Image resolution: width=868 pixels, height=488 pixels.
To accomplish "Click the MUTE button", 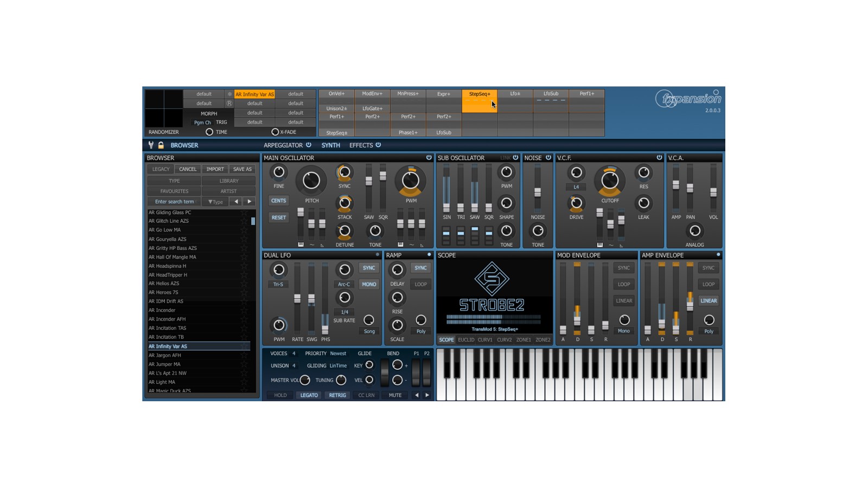I will [x=395, y=395].
